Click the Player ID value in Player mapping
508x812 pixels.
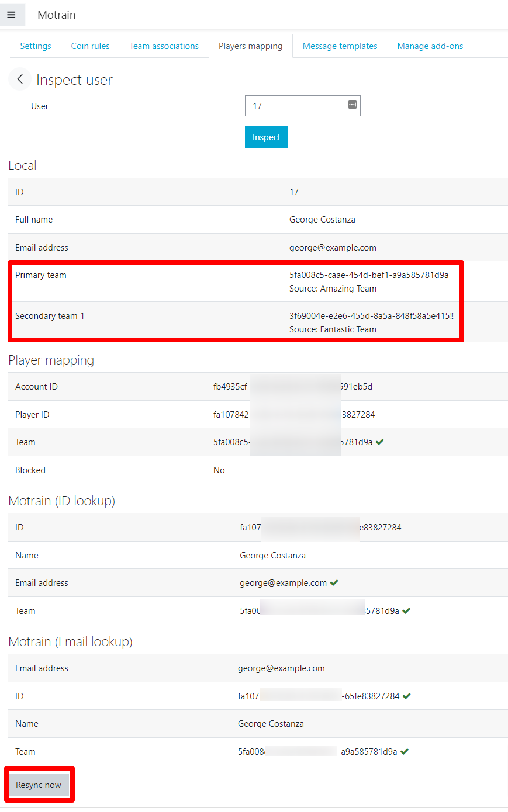(x=294, y=415)
